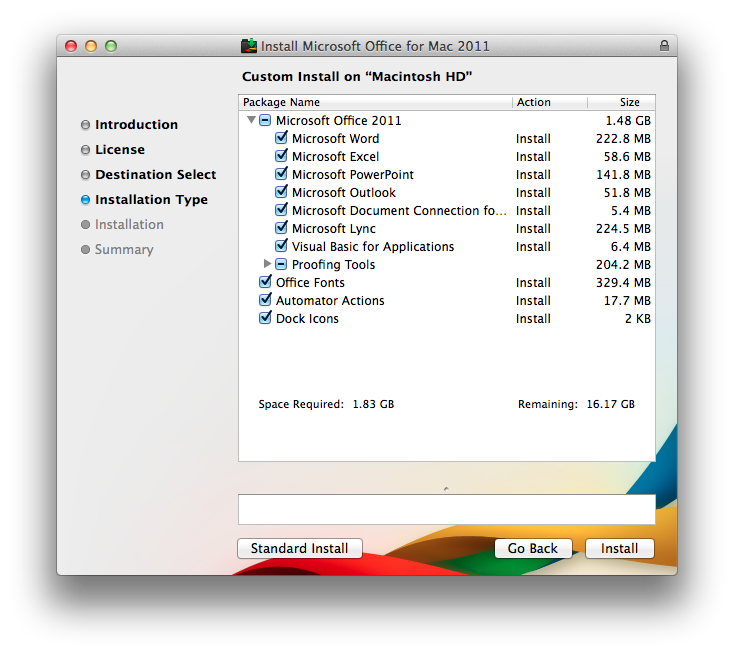Click the Action column header
The height and width of the screenshot is (654, 734).
coord(550,102)
